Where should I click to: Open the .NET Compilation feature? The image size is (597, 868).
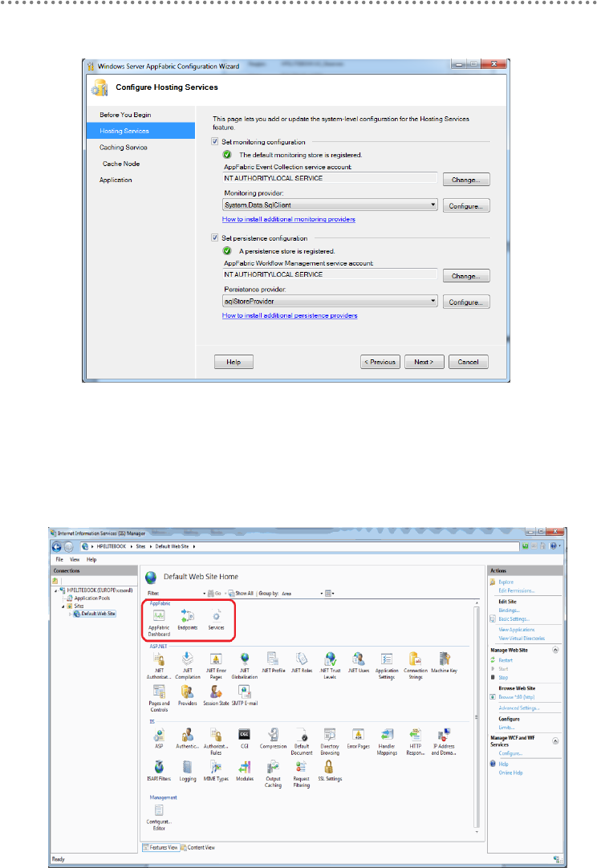[188, 665]
